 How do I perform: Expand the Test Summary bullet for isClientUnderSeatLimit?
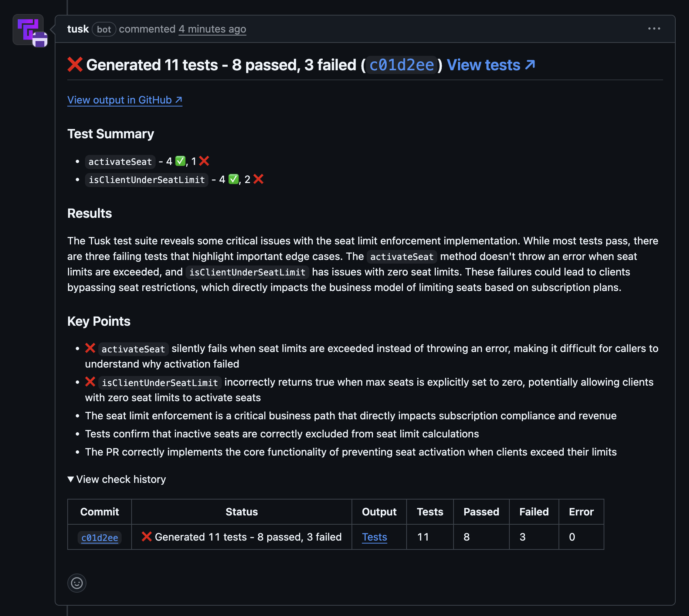146,180
